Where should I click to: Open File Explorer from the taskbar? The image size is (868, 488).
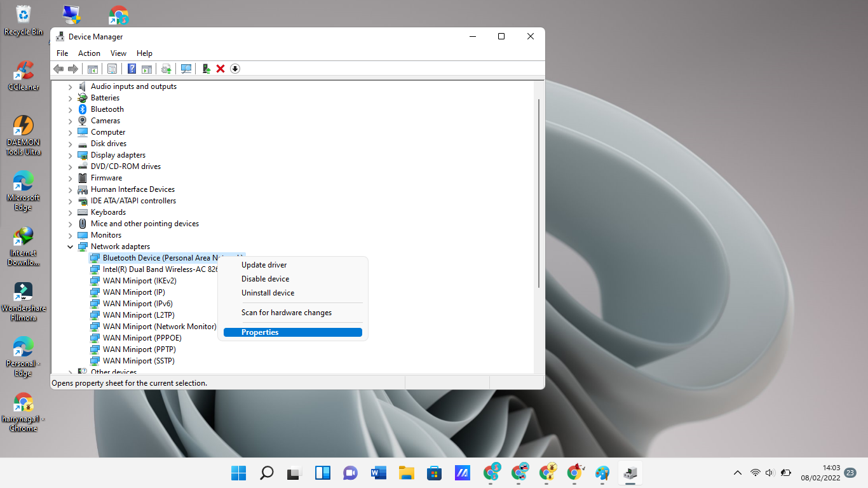407,473
